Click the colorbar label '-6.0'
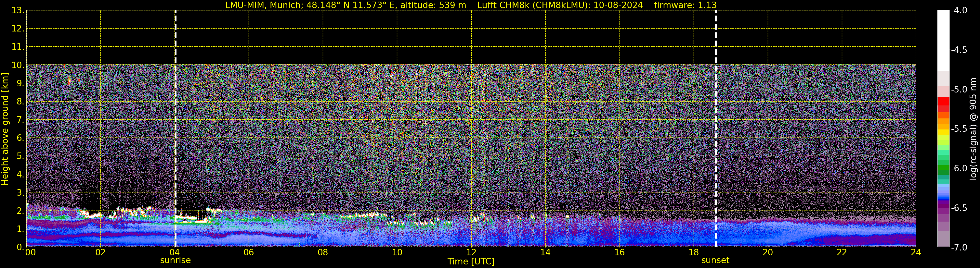This screenshot has width=980, height=268. pos(959,168)
